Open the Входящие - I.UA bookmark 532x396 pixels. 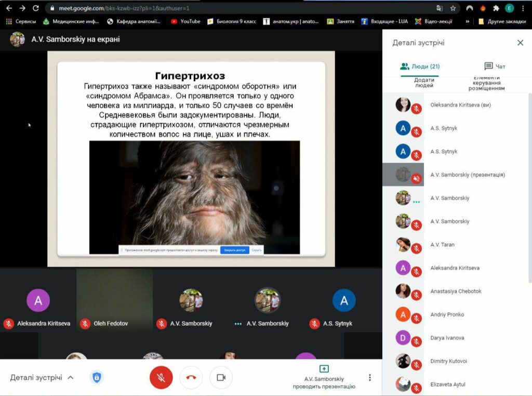(x=384, y=21)
